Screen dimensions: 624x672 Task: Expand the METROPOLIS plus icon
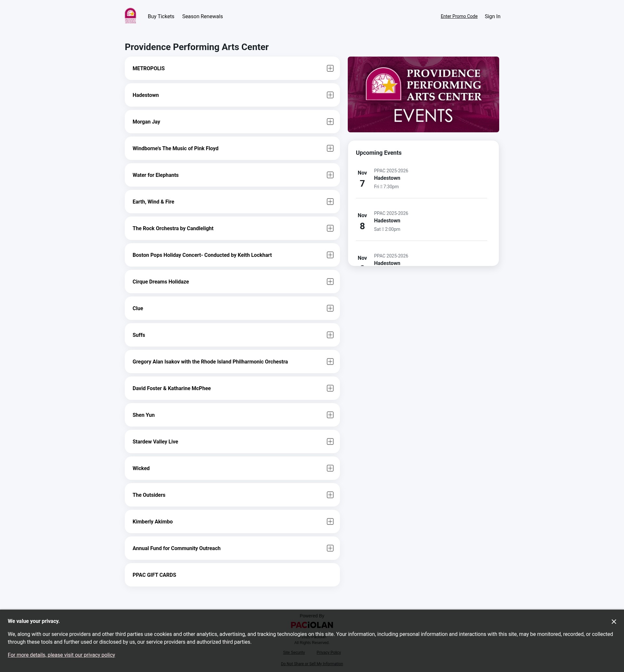[330, 68]
